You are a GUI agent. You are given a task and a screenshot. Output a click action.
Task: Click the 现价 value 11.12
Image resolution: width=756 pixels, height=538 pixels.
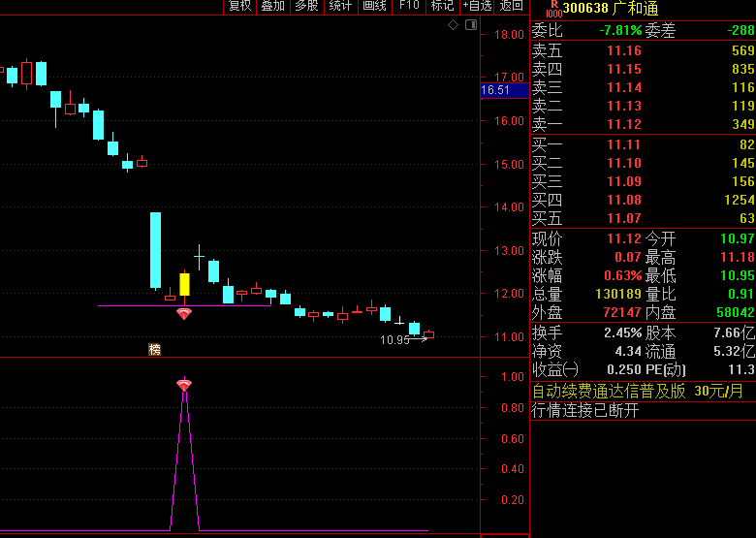pyautogui.click(x=624, y=238)
